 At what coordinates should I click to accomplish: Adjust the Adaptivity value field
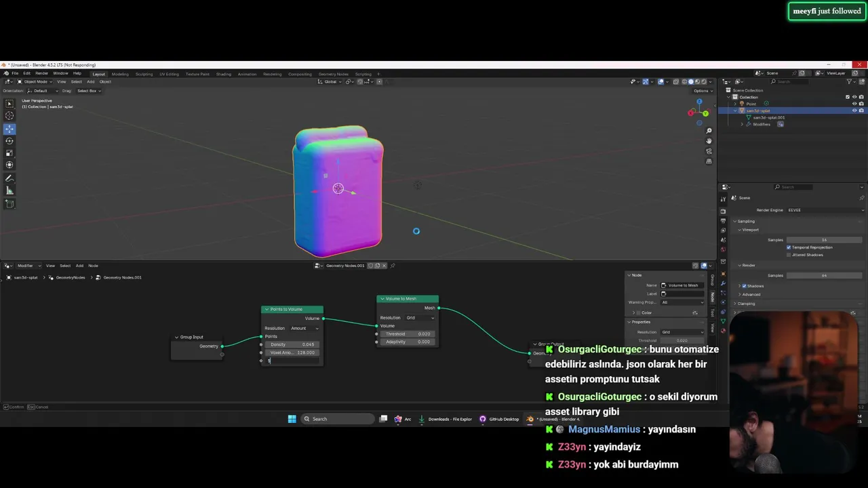[x=407, y=342]
